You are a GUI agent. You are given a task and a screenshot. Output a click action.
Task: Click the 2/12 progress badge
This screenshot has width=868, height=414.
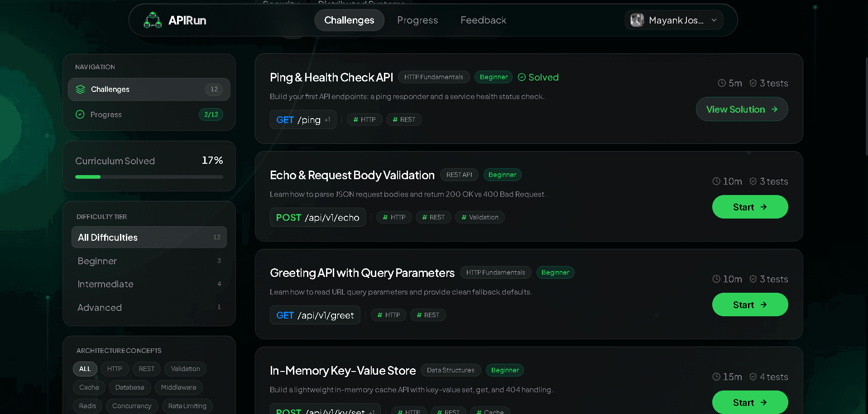pos(211,114)
